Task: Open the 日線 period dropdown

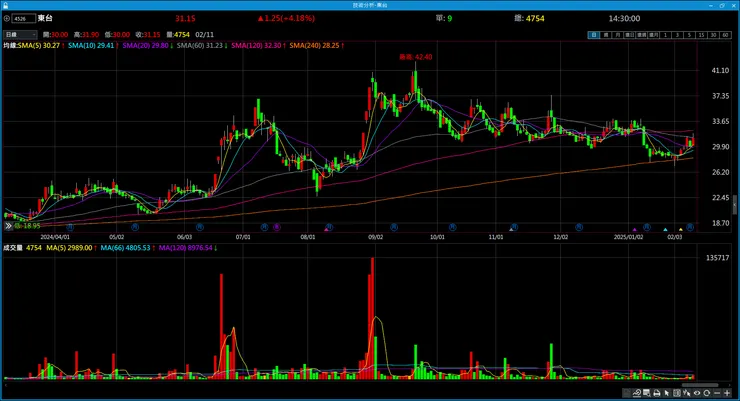Action: click(x=20, y=35)
